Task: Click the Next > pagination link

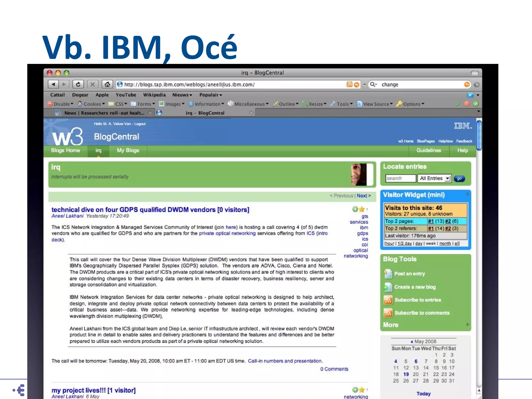Action: tap(364, 196)
